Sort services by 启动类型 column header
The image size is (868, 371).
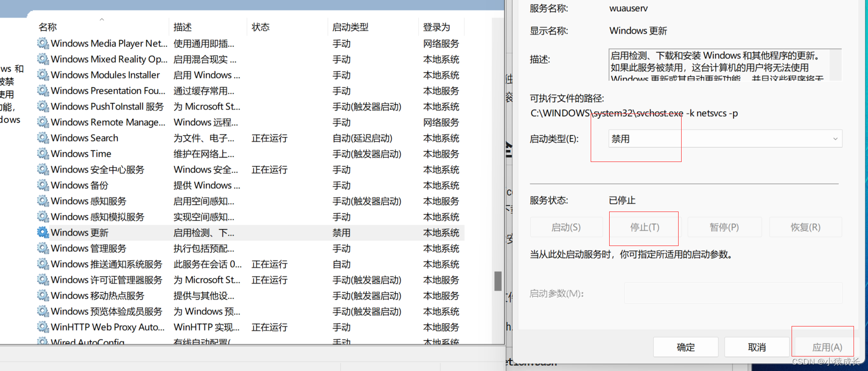351,27
